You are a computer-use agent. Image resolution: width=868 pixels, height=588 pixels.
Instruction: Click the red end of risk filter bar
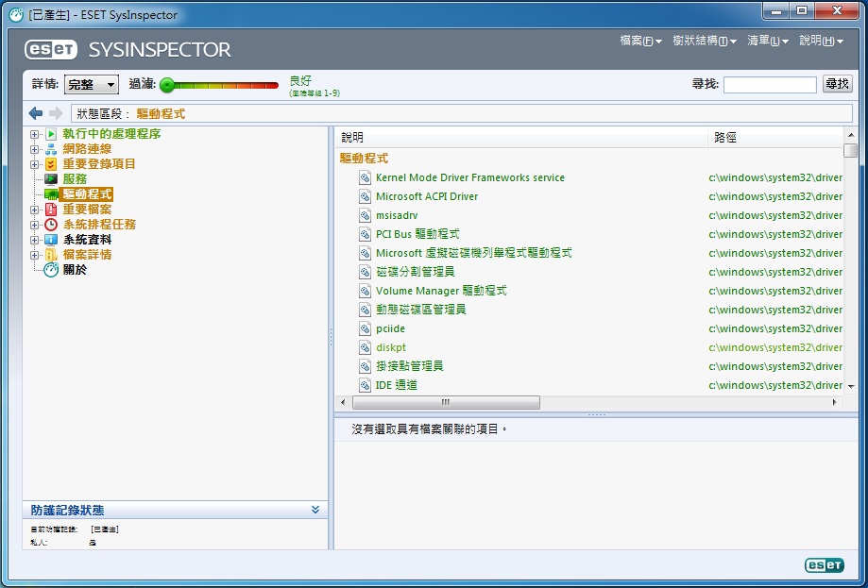point(272,85)
